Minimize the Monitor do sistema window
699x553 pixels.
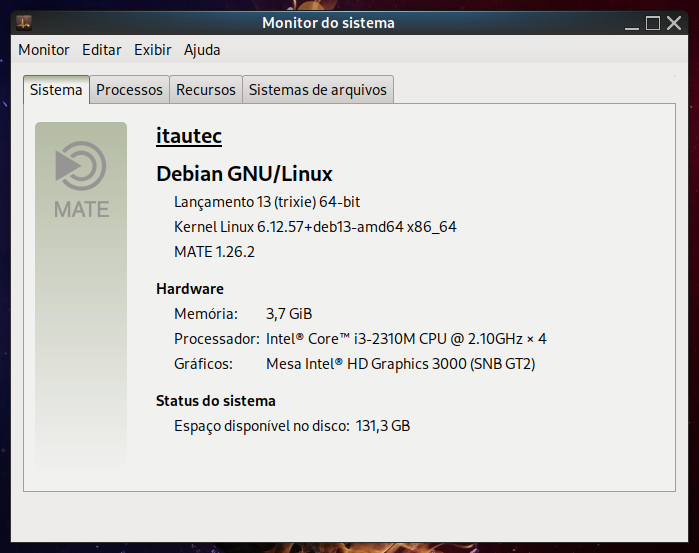(x=633, y=23)
